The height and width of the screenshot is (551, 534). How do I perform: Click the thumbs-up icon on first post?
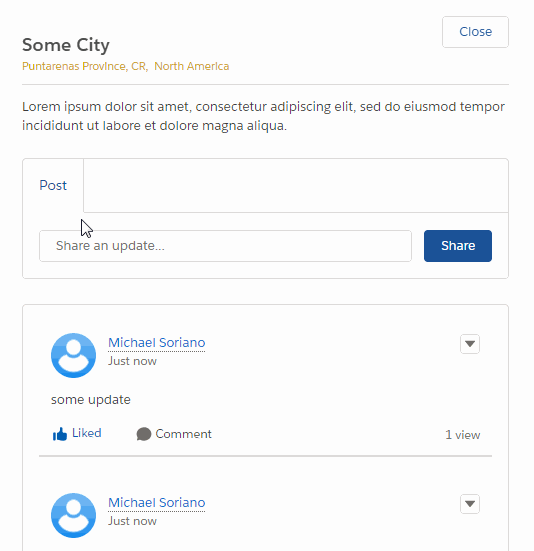60,434
